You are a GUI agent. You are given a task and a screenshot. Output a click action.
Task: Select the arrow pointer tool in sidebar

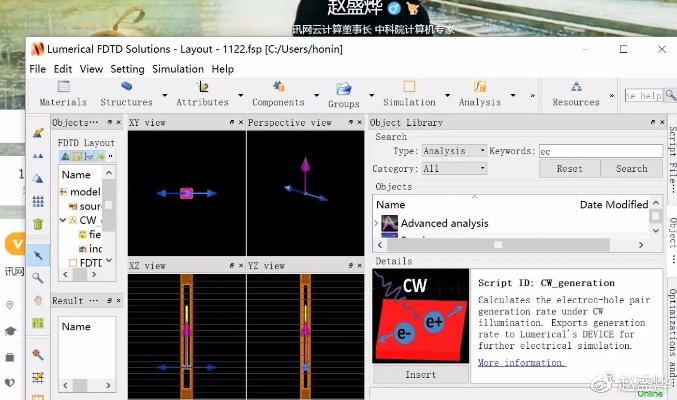[x=38, y=254]
